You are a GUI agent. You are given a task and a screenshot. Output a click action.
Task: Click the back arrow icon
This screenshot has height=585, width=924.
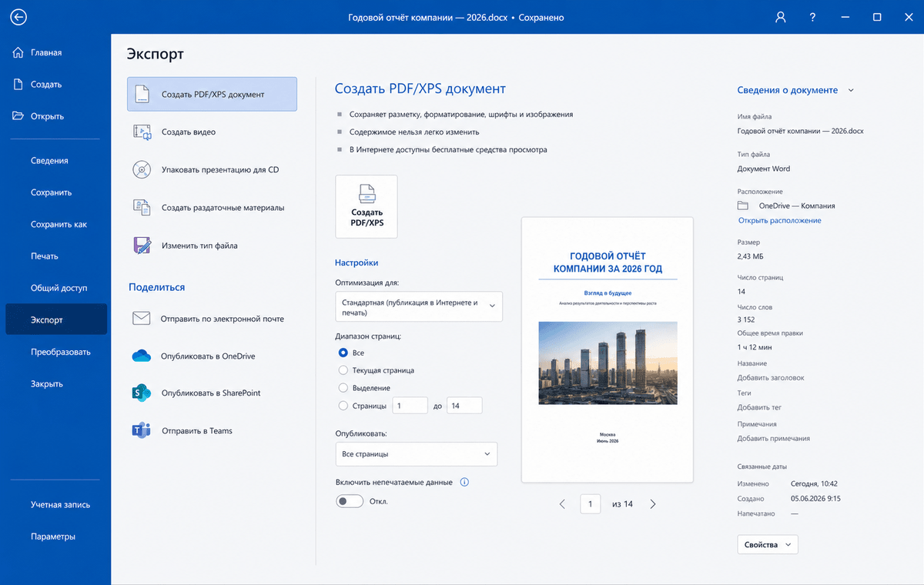pyautogui.click(x=18, y=17)
